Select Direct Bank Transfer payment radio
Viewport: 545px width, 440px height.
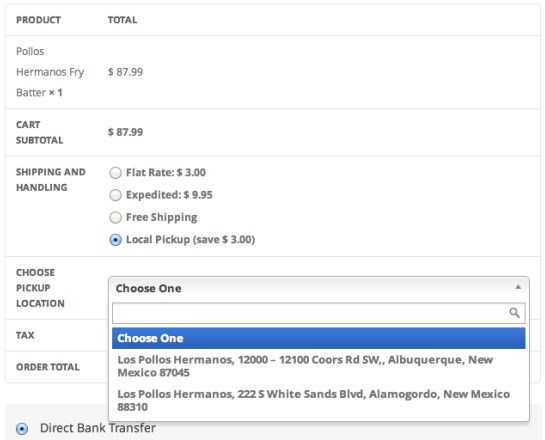click(22, 429)
